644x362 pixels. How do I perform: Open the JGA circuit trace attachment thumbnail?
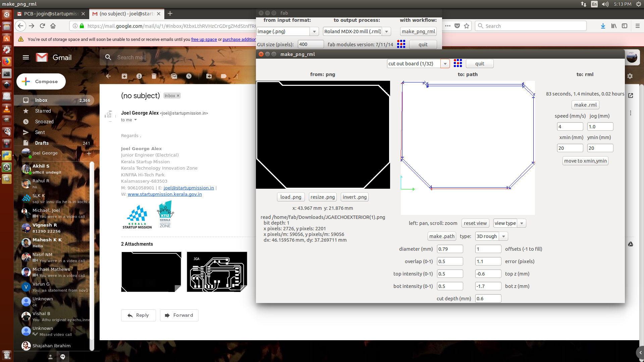(217, 272)
